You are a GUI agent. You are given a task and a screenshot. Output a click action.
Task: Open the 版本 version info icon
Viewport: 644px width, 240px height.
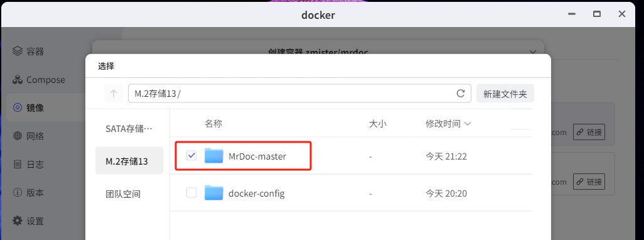[x=17, y=192]
